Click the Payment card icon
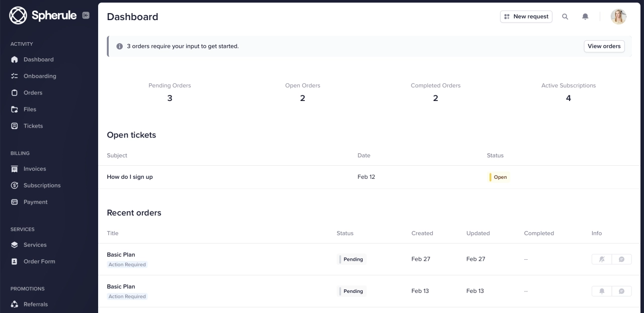This screenshot has height=313, width=644. tap(15, 202)
